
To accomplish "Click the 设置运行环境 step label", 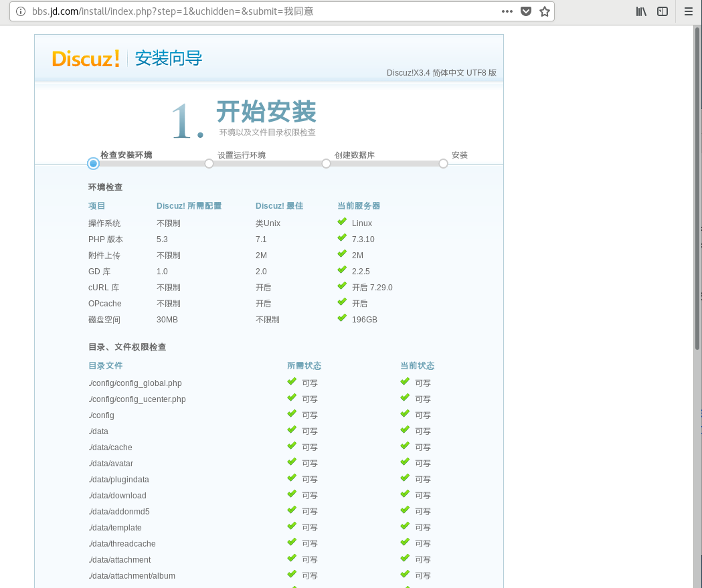I will point(242,155).
